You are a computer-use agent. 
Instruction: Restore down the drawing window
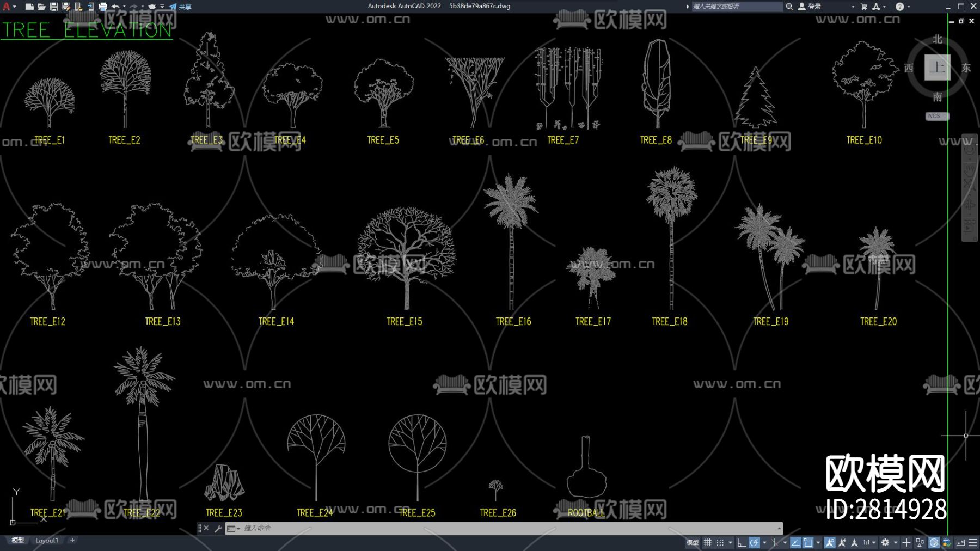(961, 21)
